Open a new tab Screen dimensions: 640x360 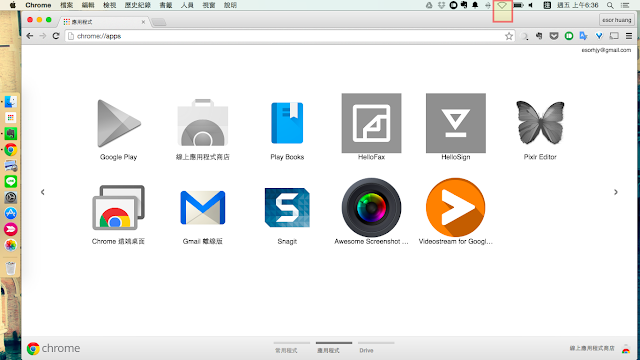[x=159, y=22]
